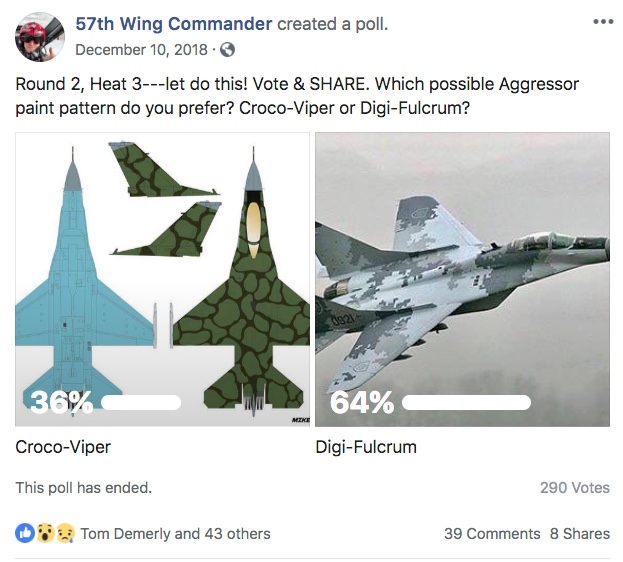The image size is (623, 562).
Task: Select the Croco-Viper option label
Action: coord(63,447)
